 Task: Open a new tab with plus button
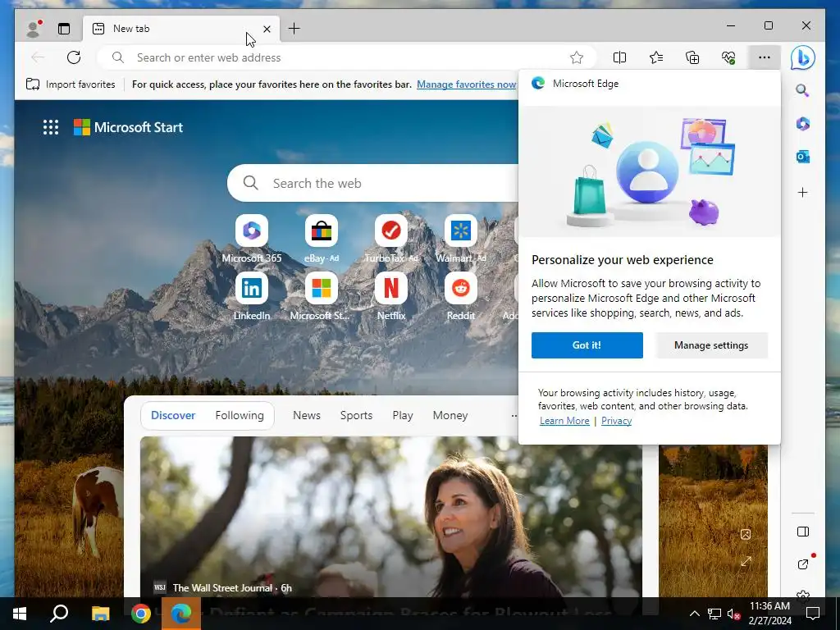click(x=294, y=29)
